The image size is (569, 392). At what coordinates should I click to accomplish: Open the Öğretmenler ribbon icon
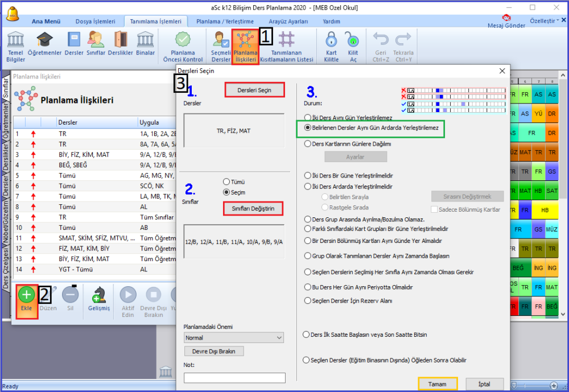tap(44, 44)
